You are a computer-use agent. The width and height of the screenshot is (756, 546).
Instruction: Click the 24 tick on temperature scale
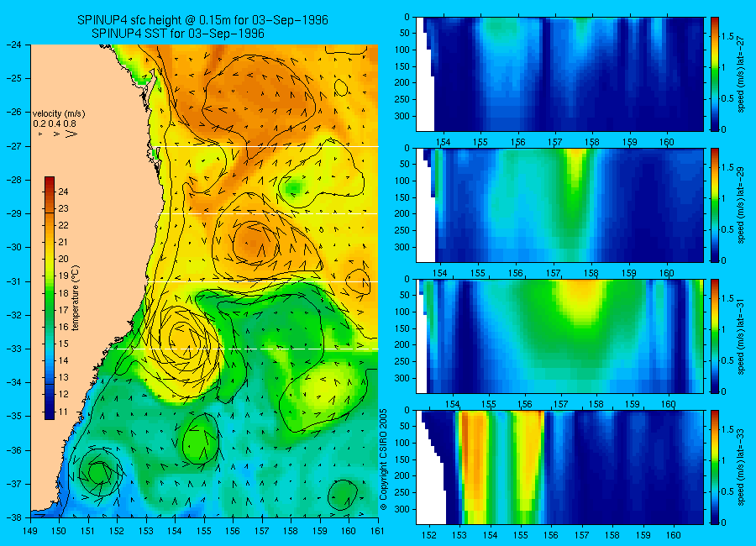coord(63,192)
